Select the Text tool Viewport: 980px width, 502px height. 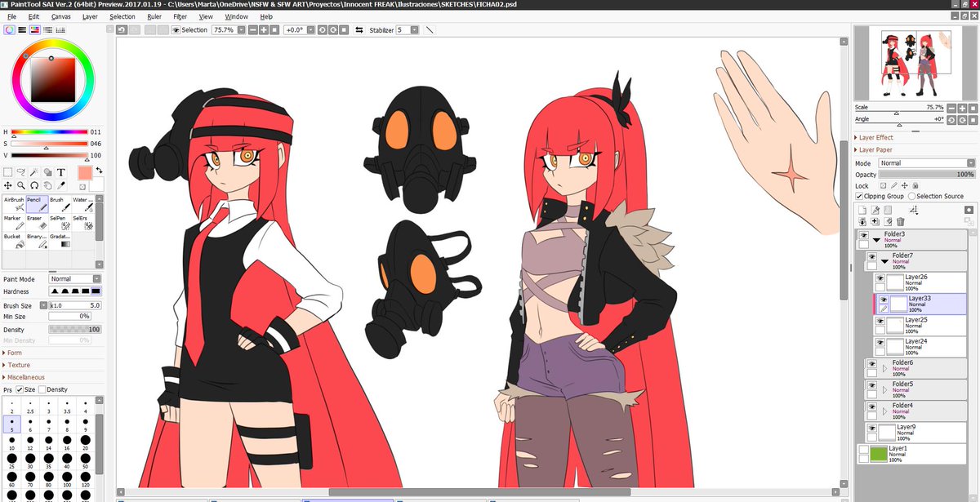60,172
